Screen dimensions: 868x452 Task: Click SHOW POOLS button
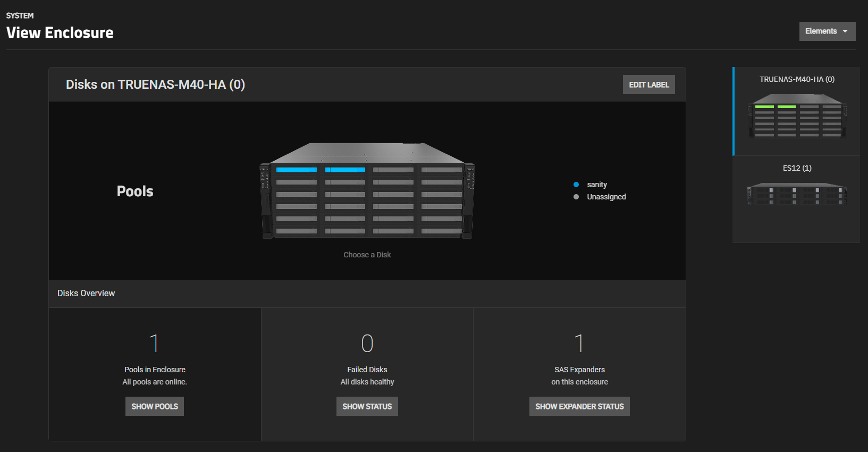click(155, 406)
